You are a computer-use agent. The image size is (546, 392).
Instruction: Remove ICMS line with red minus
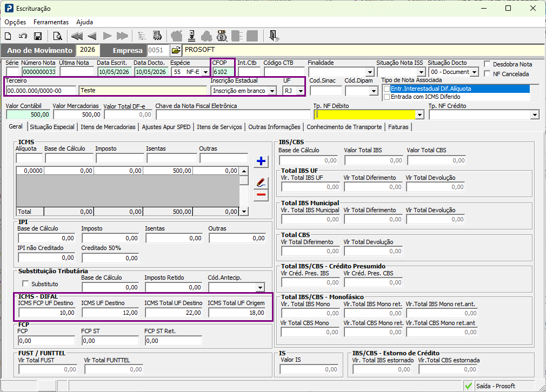[x=261, y=195]
